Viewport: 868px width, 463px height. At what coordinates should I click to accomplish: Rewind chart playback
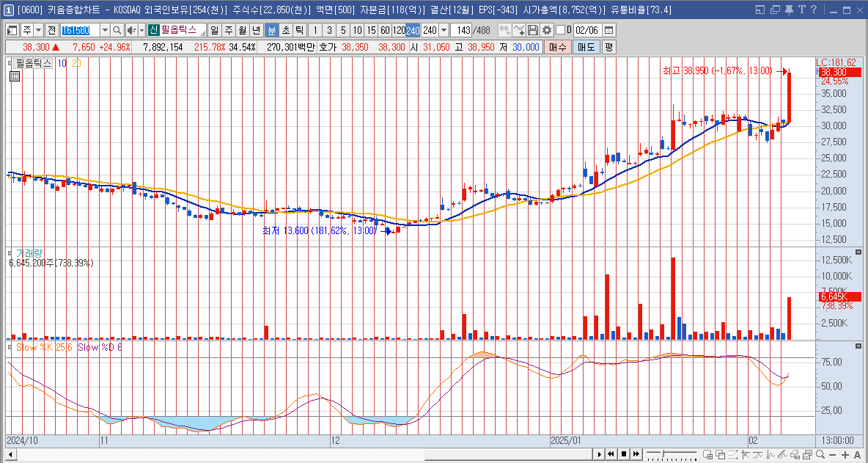pyautogui.click(x=611, y=454)
